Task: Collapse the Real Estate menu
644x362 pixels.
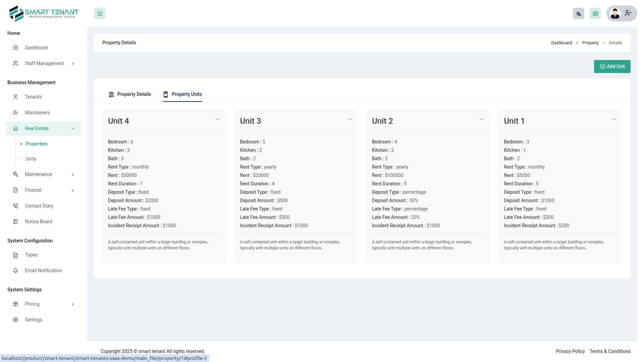Action: (x=73, y=129)
